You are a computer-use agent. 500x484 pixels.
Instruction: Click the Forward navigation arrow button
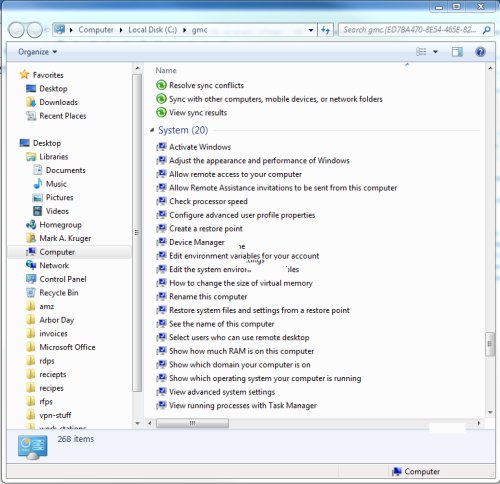pyautogui.click(x=34, y=30)
